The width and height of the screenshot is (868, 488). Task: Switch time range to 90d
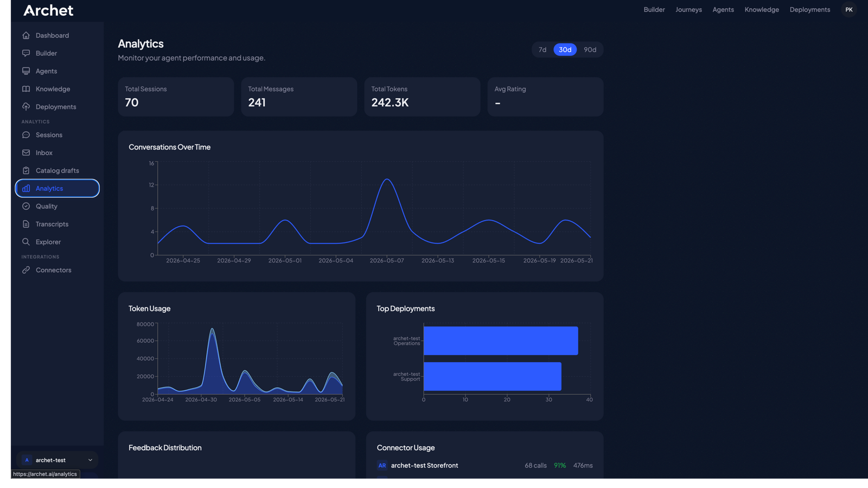point(590,50)
